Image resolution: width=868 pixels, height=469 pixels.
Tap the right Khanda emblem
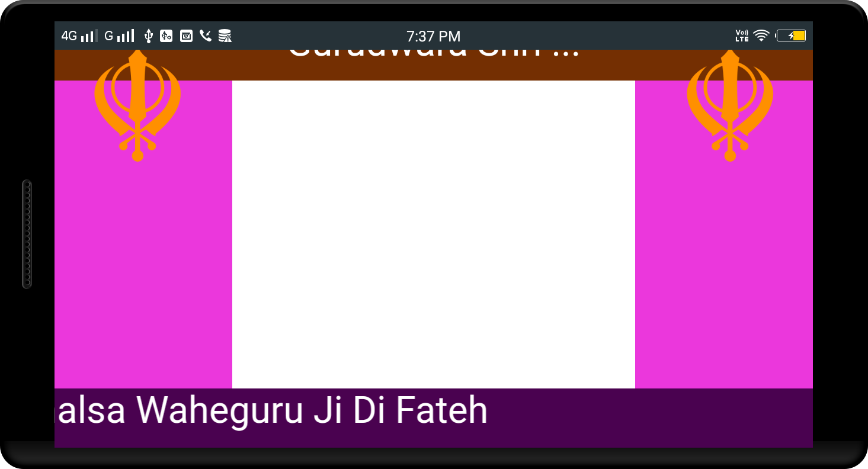(x=730, y=105)
